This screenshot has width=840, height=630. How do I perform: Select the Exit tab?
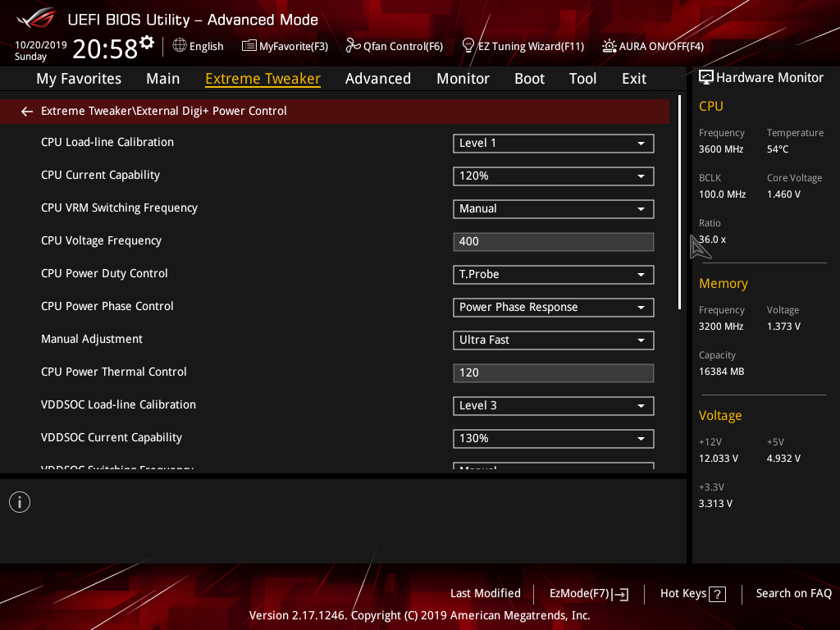634,79
